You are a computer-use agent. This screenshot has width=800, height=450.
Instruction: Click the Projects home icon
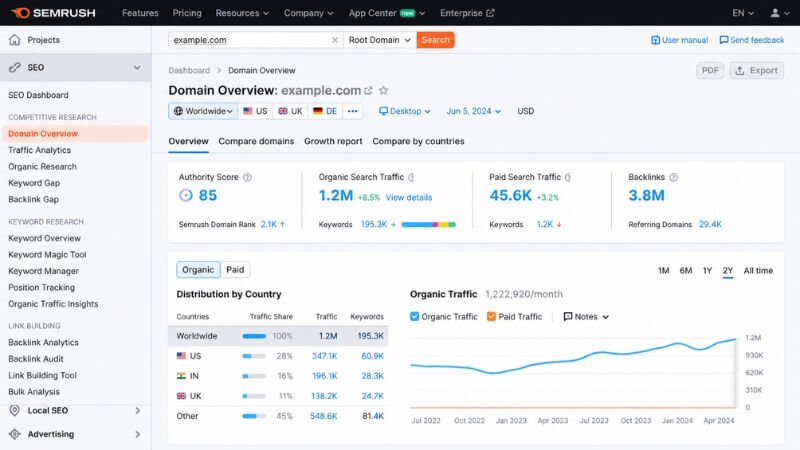pos(15,40)
